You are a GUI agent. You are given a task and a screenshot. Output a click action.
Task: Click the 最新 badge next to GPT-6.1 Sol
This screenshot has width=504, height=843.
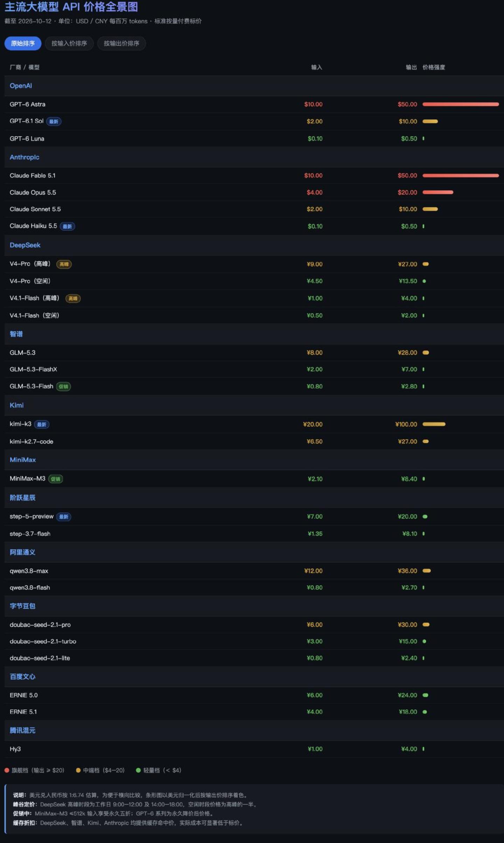[x=54, y=121]
